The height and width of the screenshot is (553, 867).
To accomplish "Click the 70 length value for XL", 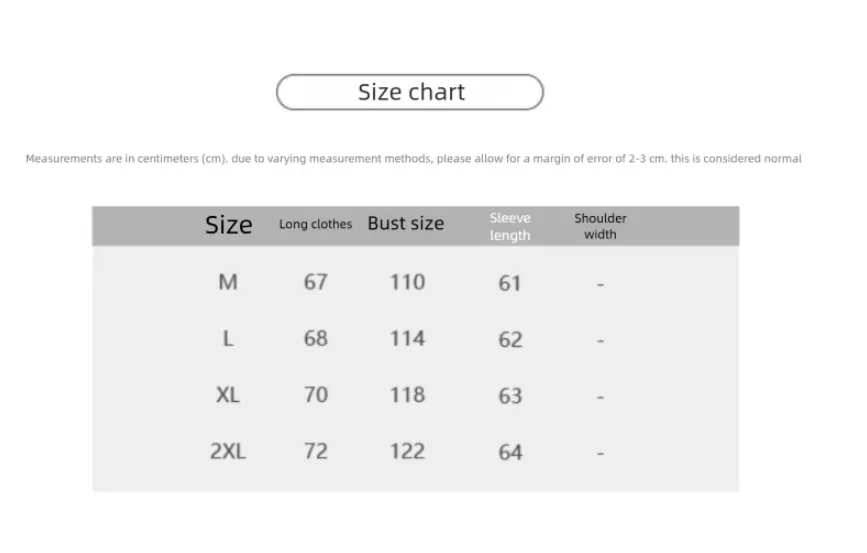I will click(316, 395).
